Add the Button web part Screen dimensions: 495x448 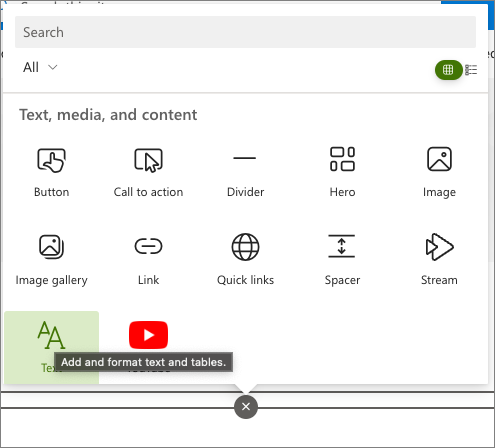tap(51, 172)
